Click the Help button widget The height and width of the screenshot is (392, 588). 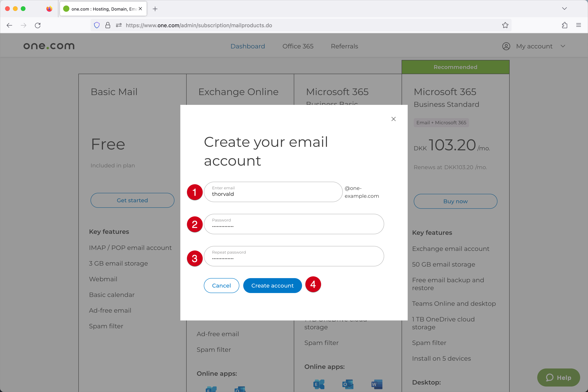[x=560, y=375]
